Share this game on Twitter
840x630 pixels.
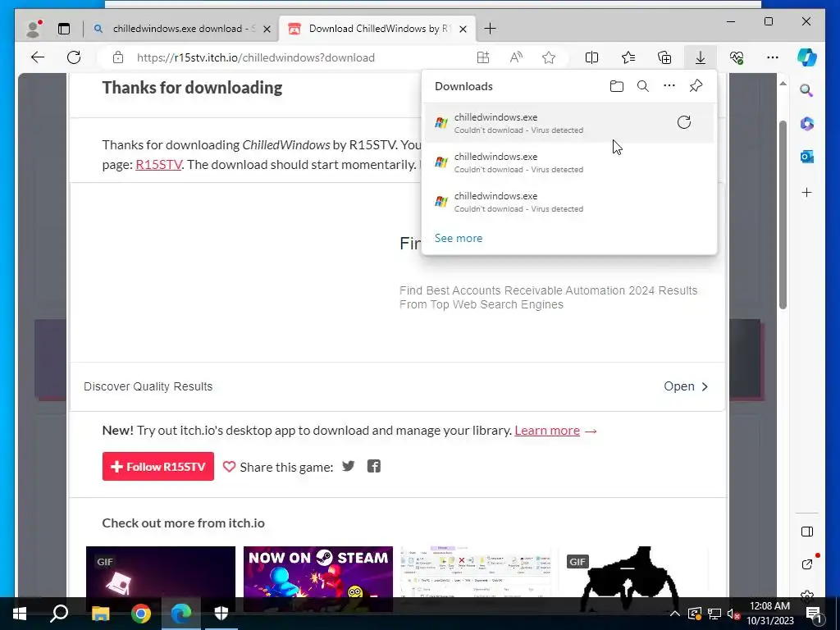(348, 466)
